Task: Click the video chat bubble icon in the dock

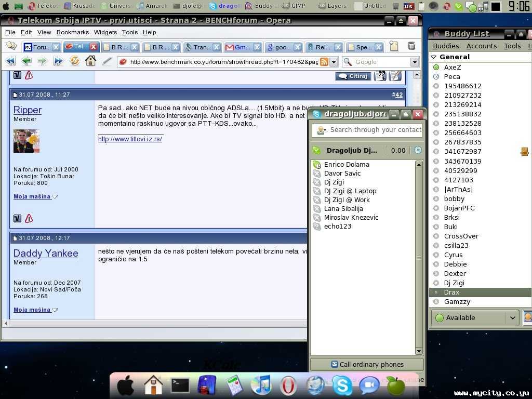Action: click(x=369, y=386)
